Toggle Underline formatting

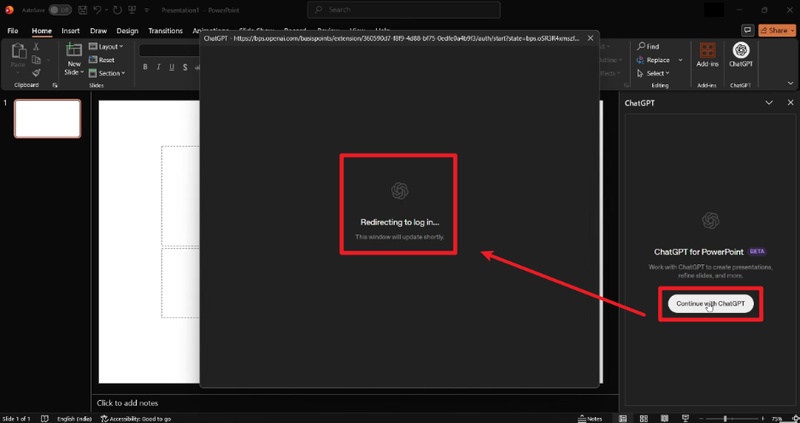tap(171, 67)
